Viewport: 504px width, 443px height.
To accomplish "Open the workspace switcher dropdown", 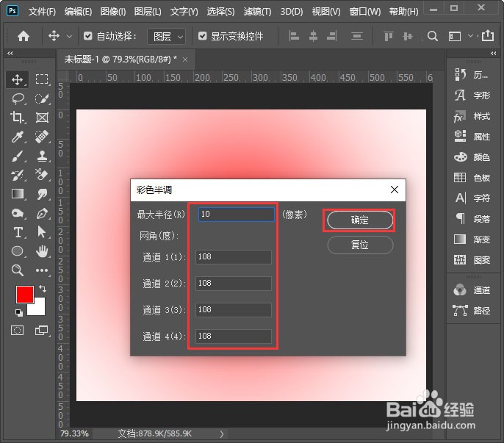I will coord(470,36).
